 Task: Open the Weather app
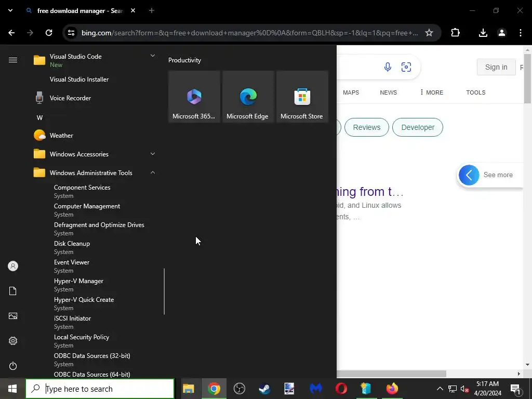coord(95,136)
